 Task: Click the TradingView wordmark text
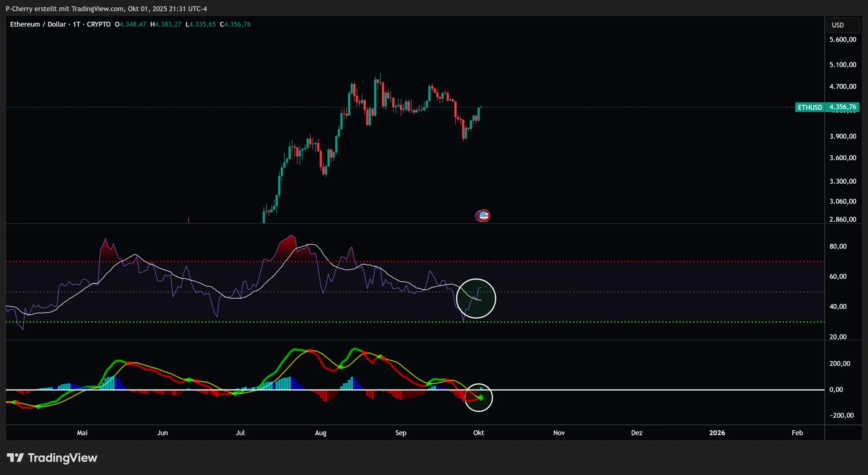62,458
